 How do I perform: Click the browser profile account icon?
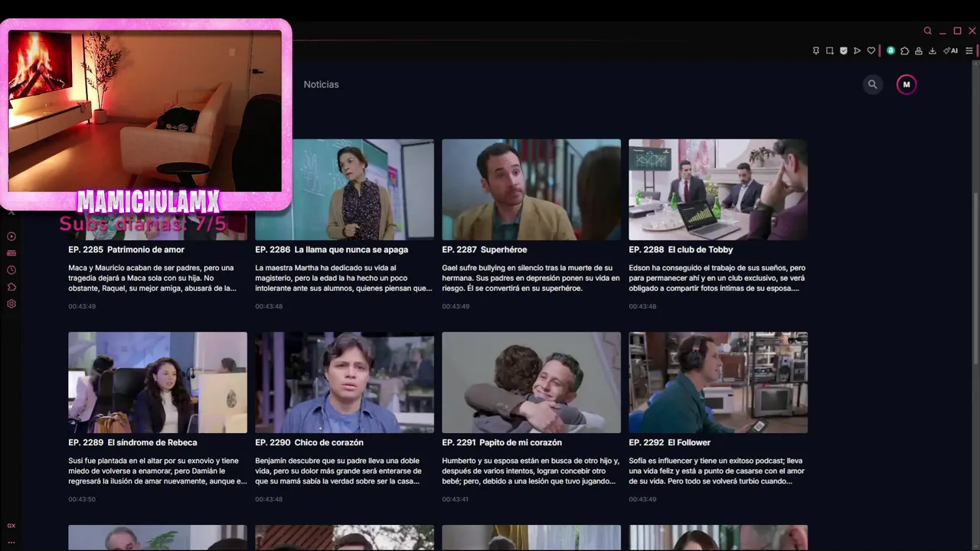tap(918, 51)
